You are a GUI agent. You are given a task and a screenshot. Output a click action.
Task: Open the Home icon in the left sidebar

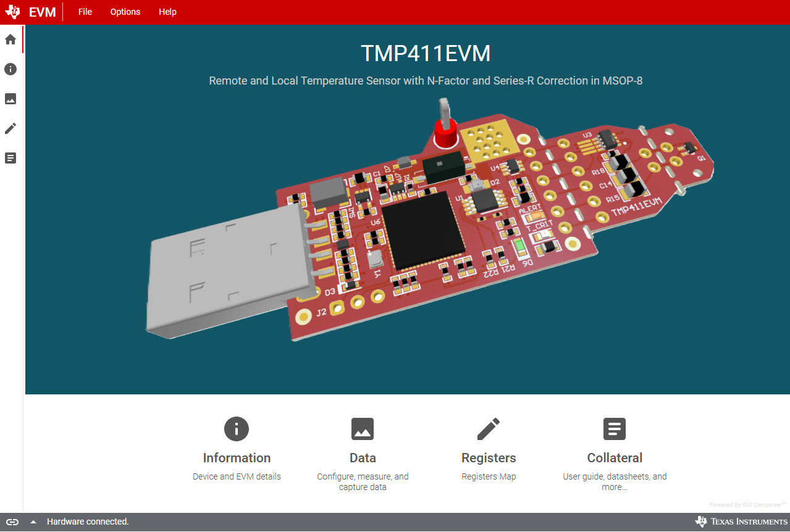(x=10, y=39)
